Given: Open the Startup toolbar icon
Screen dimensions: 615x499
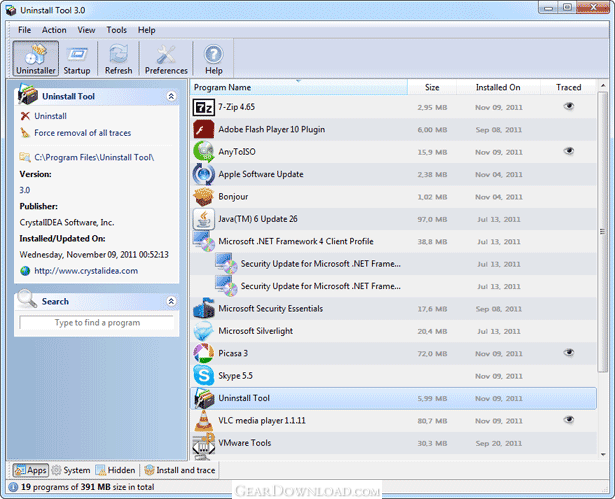Looking at the screenshot, I should coord(77,58).
